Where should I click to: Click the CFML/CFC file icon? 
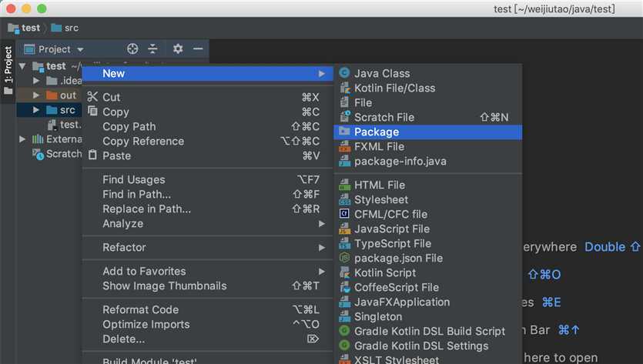click(344, 214)
